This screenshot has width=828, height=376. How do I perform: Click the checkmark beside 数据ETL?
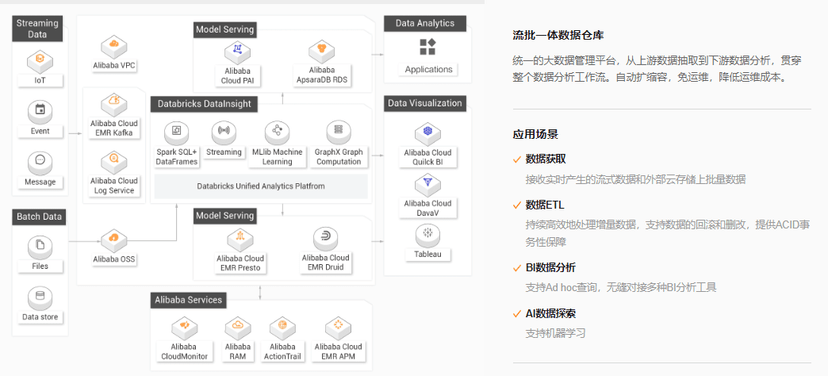516,205
